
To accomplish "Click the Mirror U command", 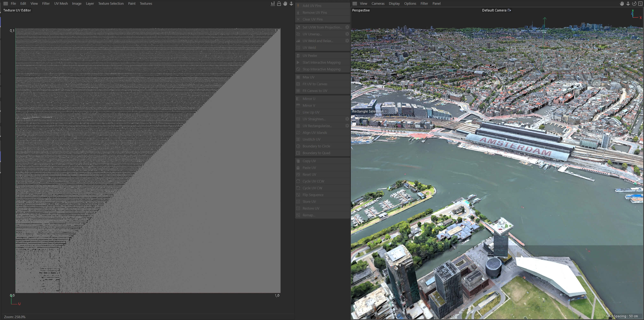I will pos(322,99).
